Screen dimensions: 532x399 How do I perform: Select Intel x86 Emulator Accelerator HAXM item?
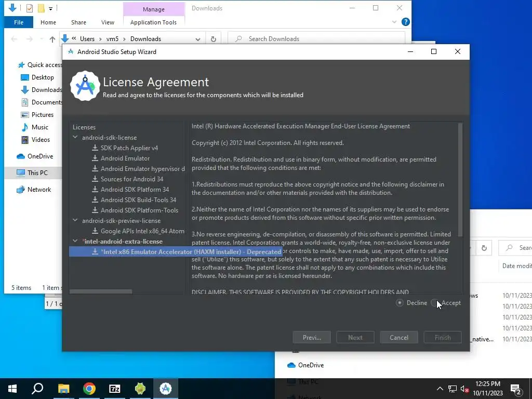pos(176,252)
